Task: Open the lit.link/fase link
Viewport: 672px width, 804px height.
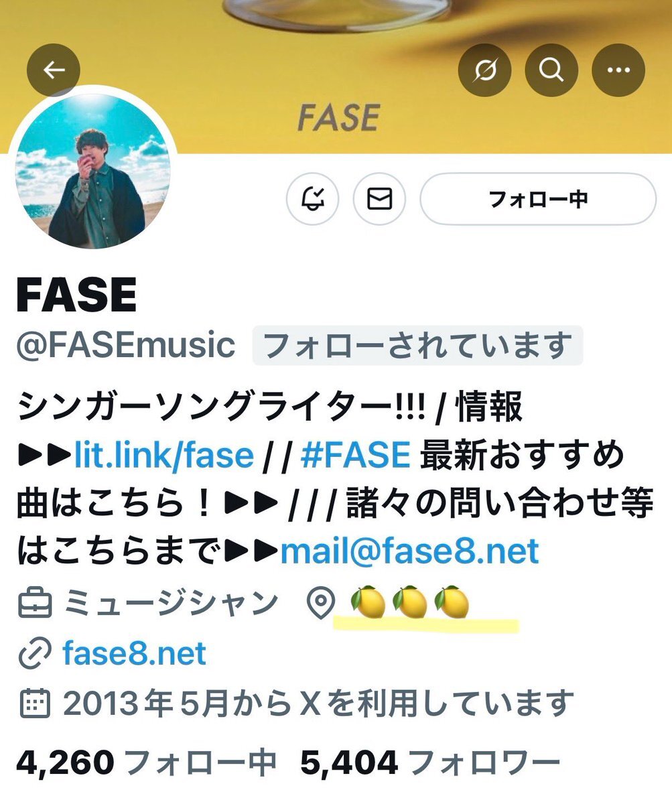Action: [x=164, y=456]
